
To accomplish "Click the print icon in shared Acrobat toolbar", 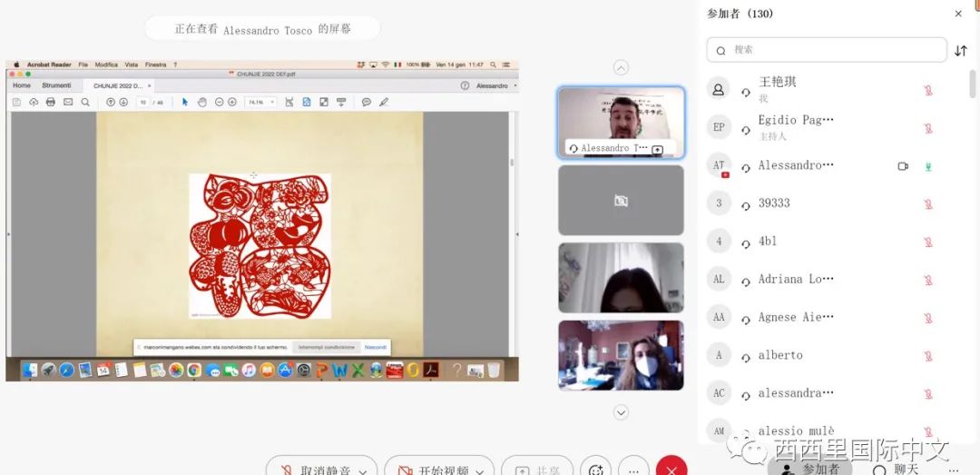I will pyautogui.click(x=51, y=102).
